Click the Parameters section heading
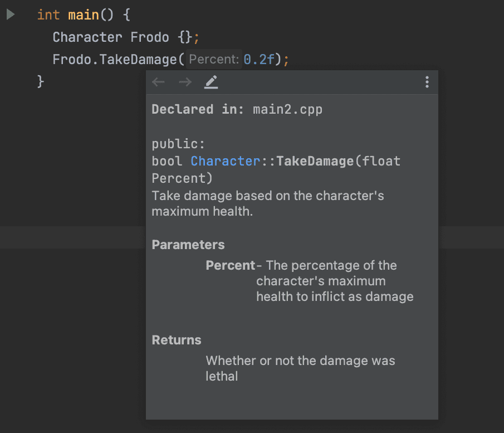Screen dimensions: 504x433 coord(188,245)
